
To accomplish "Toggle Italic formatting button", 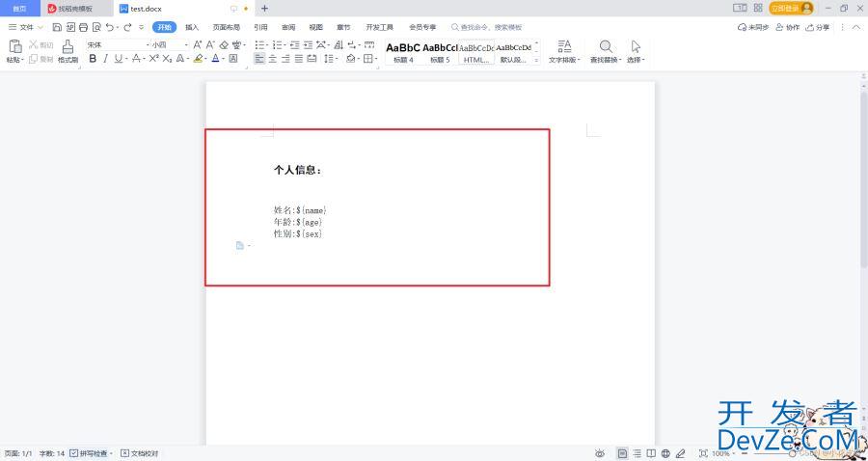I will coord(105,59).
